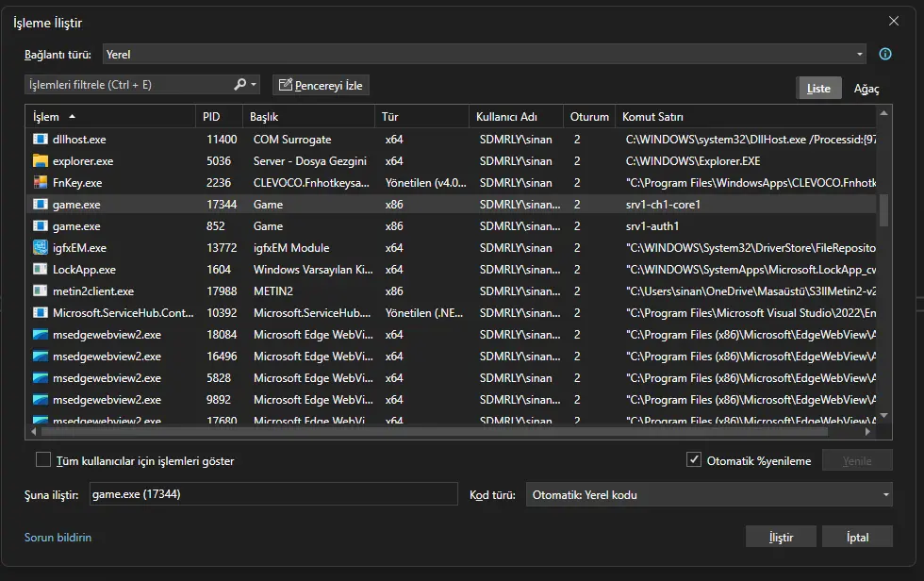Click the igfxEM.exe process icon
Viewport: 924px width, 581px height.
[40, 247]
